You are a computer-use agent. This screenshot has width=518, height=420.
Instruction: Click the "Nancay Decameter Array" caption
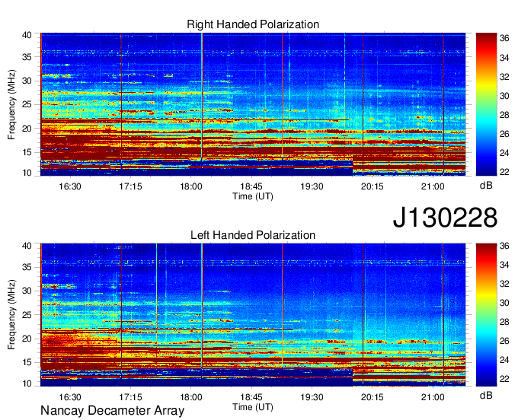[x=112, y=411]
